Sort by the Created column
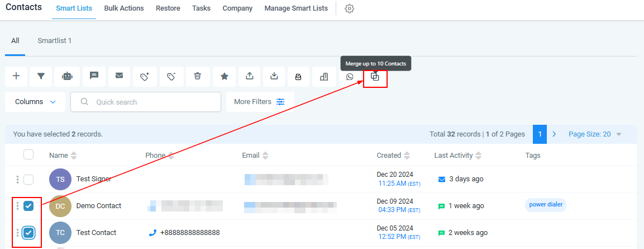This screenshot has height=249, width=644. (407, 156)
